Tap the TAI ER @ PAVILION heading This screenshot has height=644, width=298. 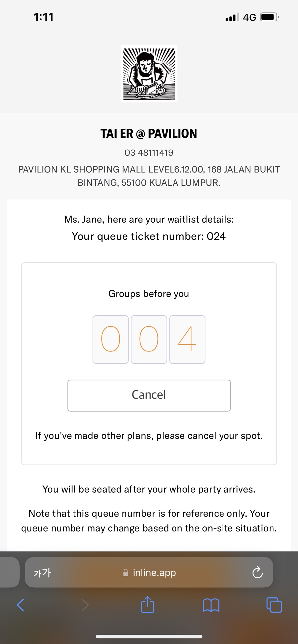click(149, 133)
